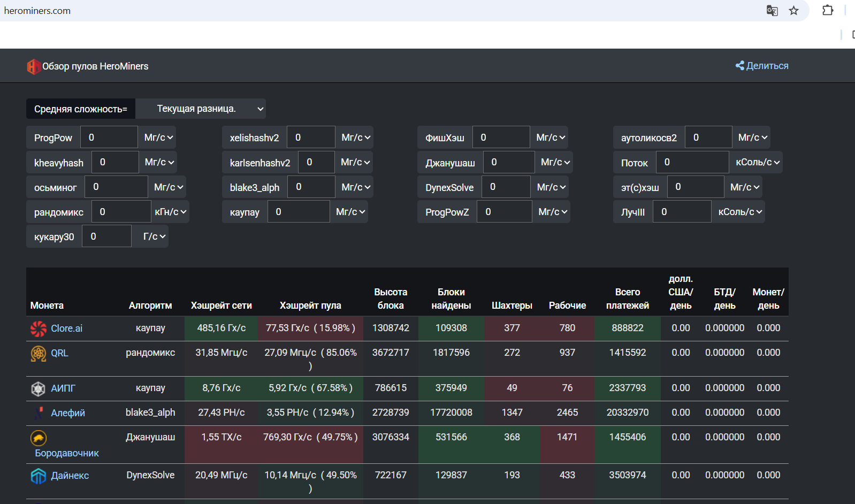Open blake3_alph unit dropdown
The image size is (855, 504).
click(x=354, y=187)
